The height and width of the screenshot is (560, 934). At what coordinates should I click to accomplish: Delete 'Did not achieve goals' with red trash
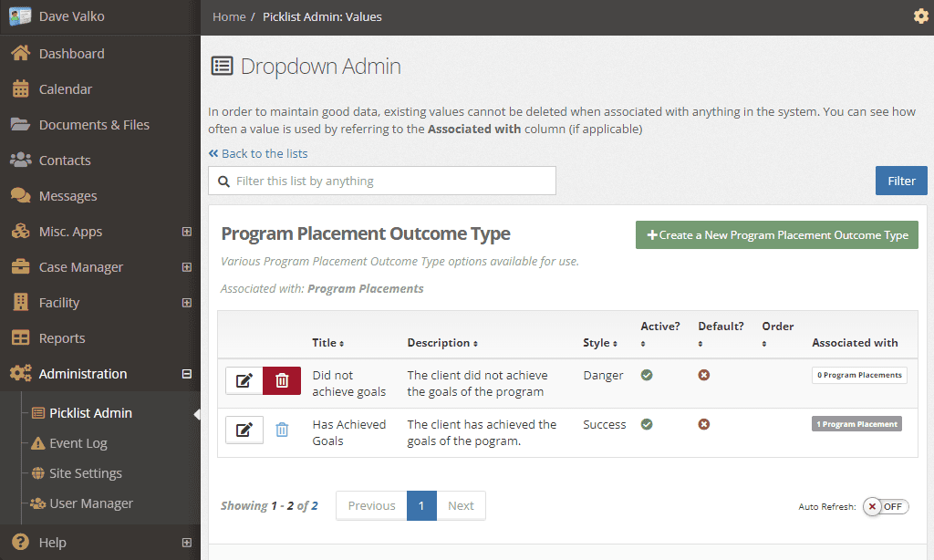point(282,380)
